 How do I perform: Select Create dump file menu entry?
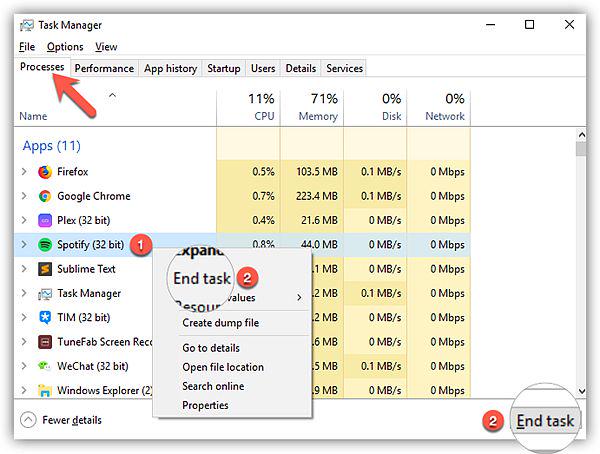point(220,323)
